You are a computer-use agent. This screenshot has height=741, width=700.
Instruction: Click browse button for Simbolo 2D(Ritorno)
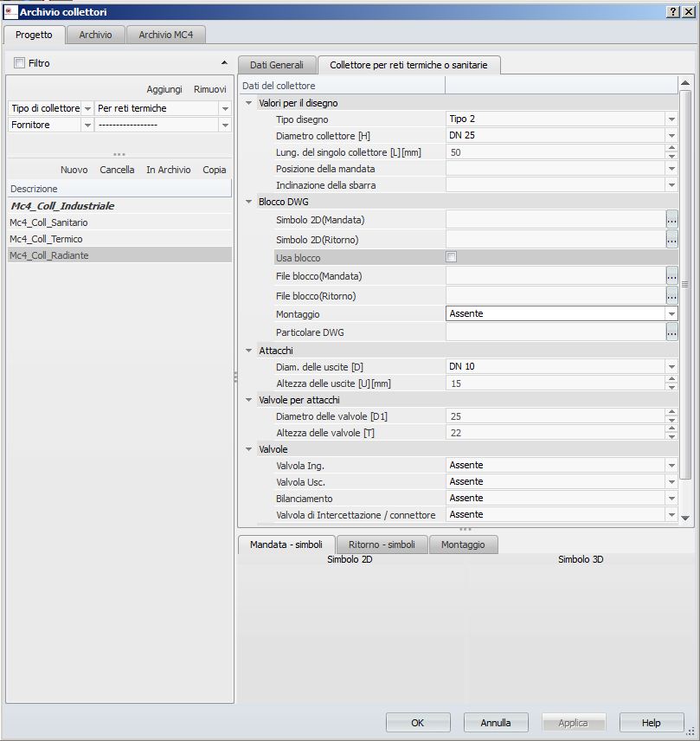(x=671, y=239)
